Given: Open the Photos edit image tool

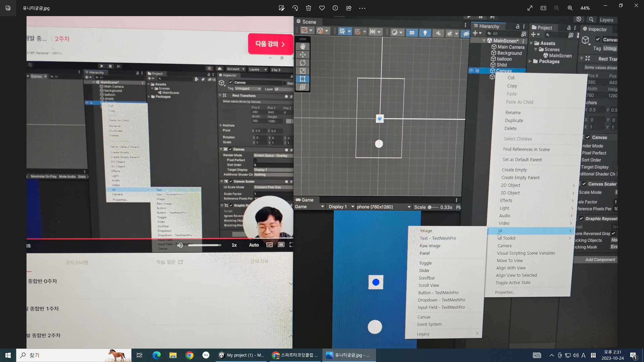Looking at the screenshot, I should [x=282, y=8].
